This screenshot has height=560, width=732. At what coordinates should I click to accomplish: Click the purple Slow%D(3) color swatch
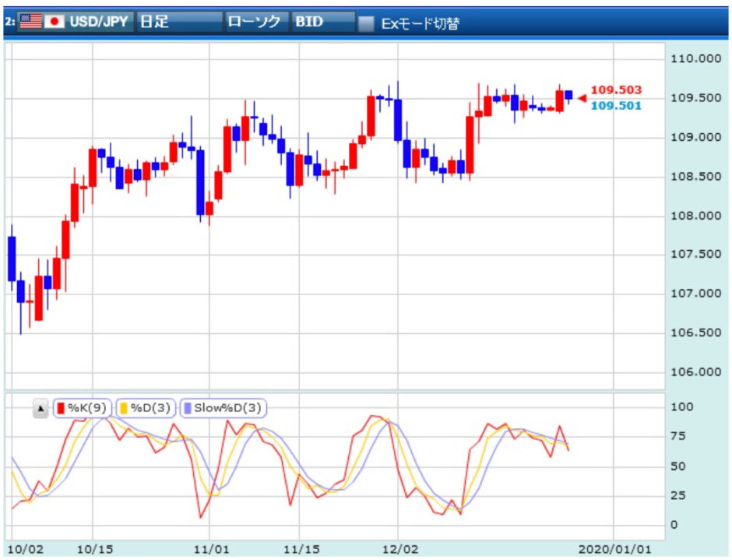pos(188,408)
